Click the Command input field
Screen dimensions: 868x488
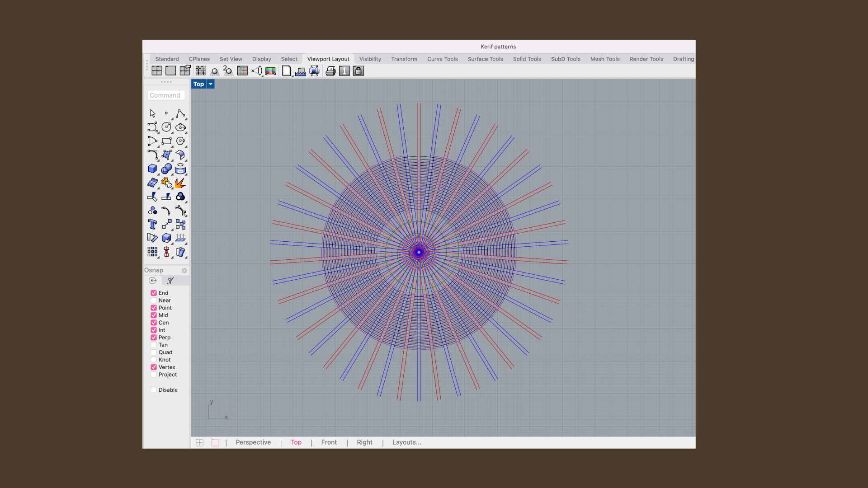pos(166,95)
